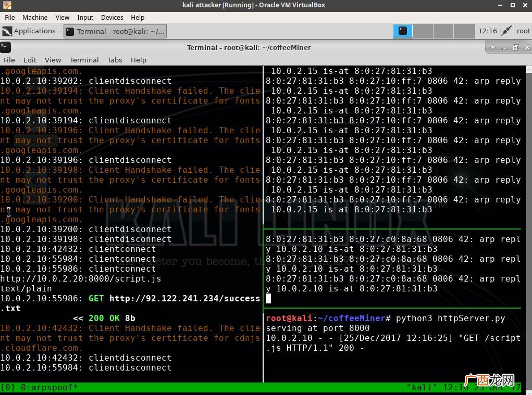The image size is (532, 395).
Task: Maximize the VirtualBox window
Action: pos(513,5)
